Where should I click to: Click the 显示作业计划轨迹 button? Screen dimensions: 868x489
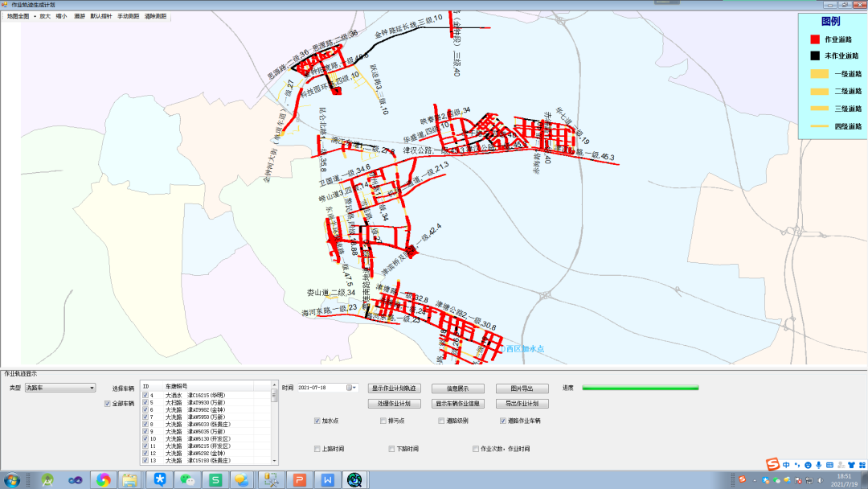click(x=394, y=388)
